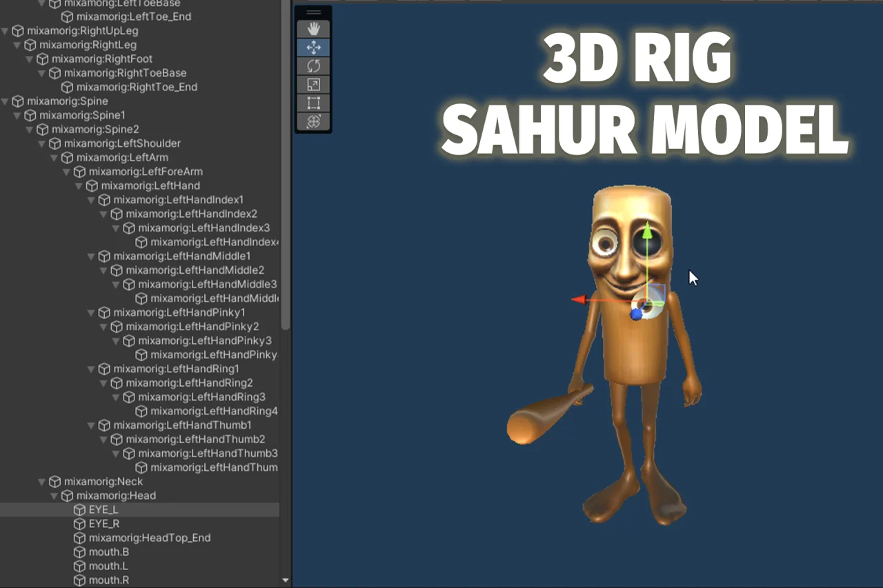Collapse the mixamorig:RightUpLeg node
The width and height of the screenshot is (883, 588).
point(6,31)
